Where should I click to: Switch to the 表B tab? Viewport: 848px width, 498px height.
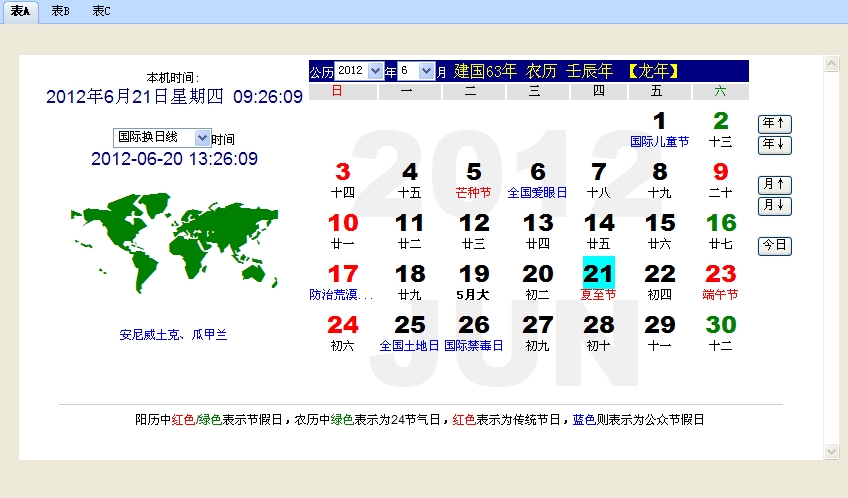click(60, 11)
